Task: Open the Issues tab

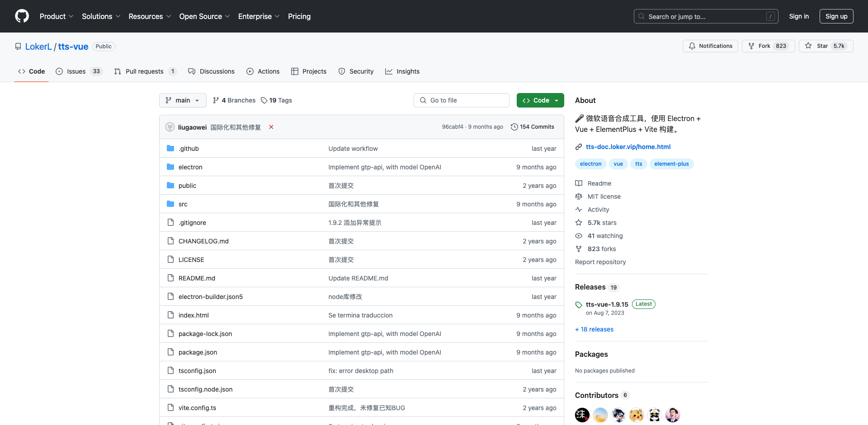Action: click(x=79, y=71)
